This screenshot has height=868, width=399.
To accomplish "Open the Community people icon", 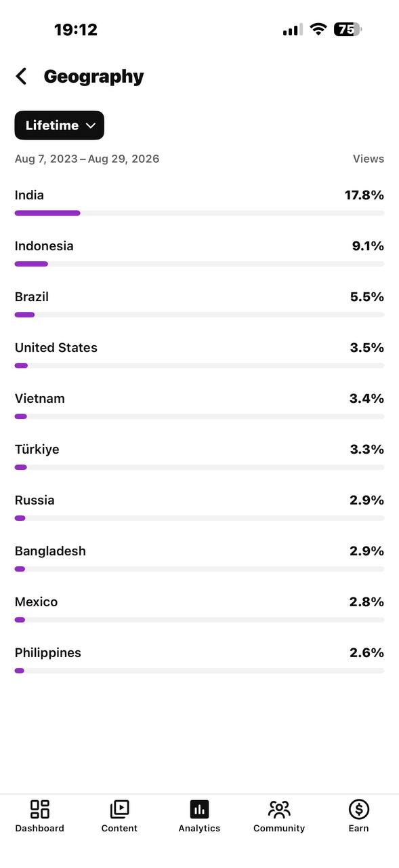I will [279, 809].
